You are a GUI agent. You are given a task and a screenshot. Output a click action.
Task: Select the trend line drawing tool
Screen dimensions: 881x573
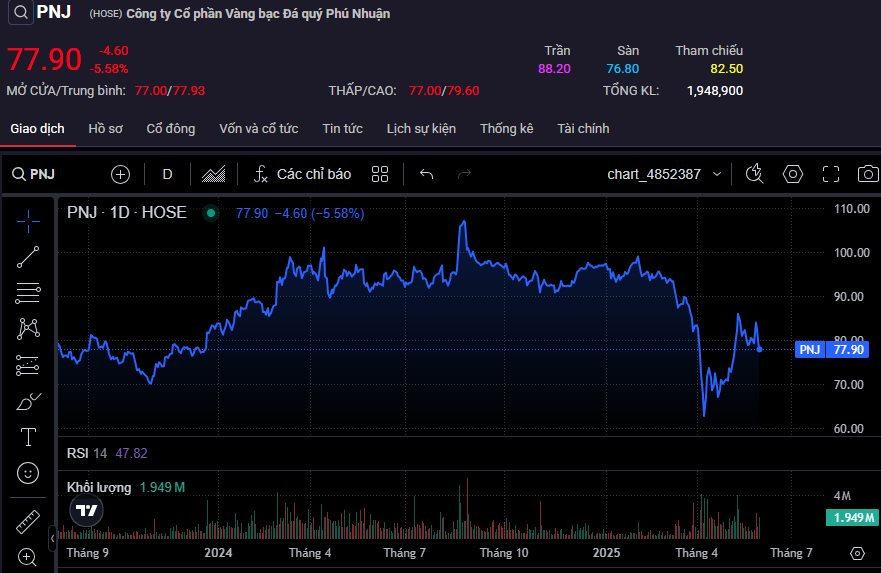pos(28,256)
